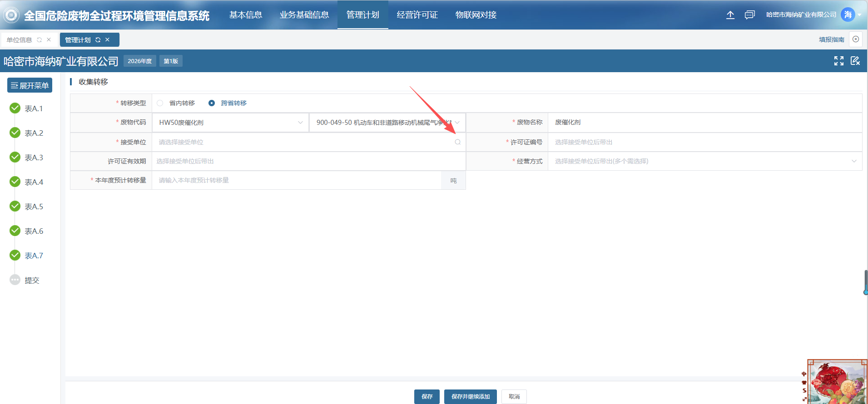The height and width of the screenshot is (404, 868).
Task: Click the user avatar 海 icon
Action: point(848,15)
